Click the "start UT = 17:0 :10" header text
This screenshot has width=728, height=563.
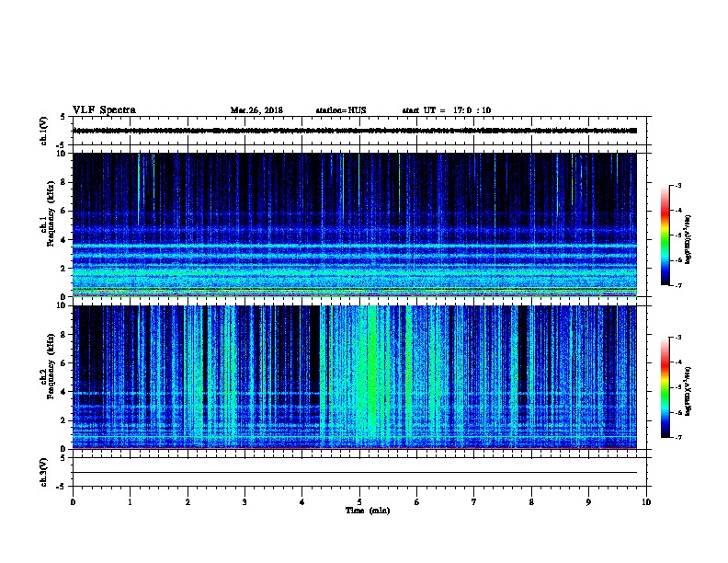point(446,110)
